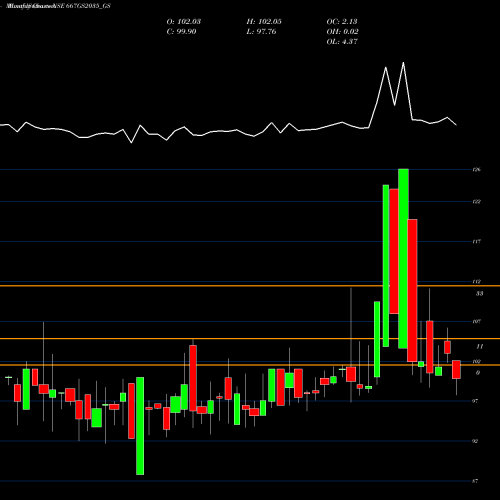Click the 'OH: 0.02' readout

coord(342,32)
